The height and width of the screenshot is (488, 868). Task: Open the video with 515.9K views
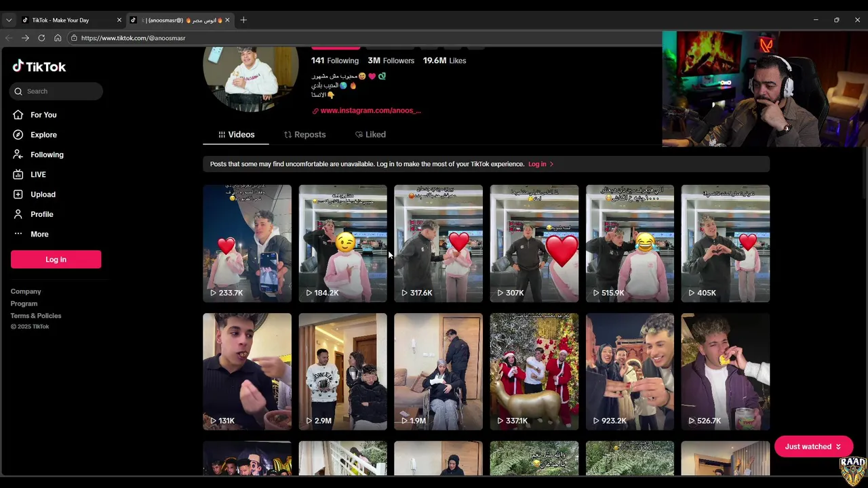pos(630,243)
